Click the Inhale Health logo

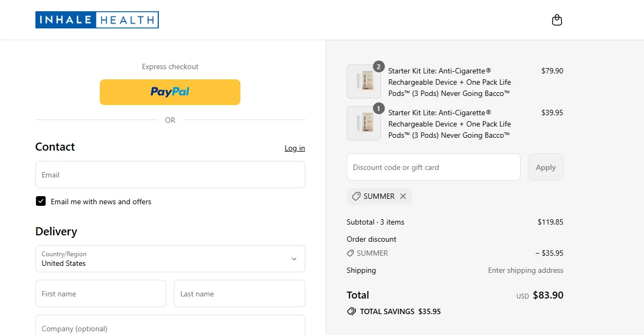point(97,20)
